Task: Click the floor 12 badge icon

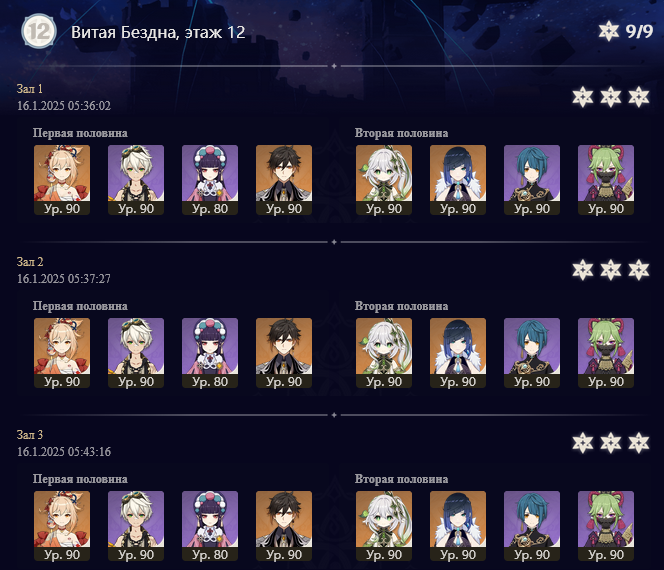Action: click(x=39, y=31)
